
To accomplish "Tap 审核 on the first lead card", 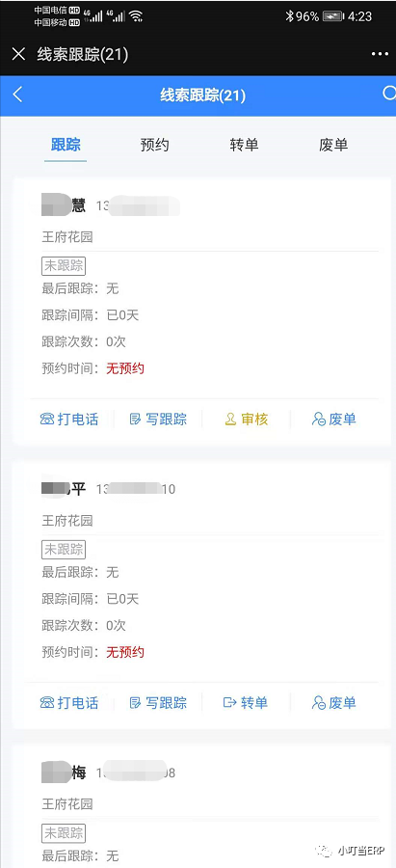I will point(246,420).
